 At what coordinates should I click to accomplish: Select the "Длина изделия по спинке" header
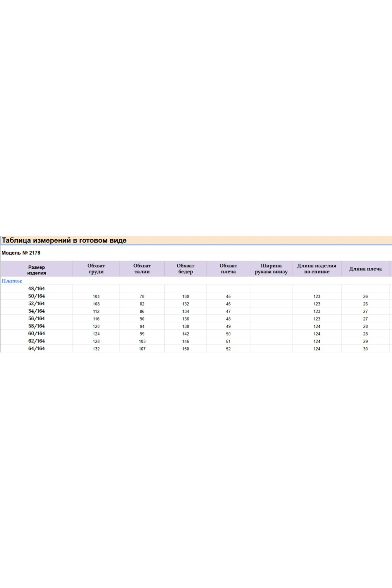[317, 269]
